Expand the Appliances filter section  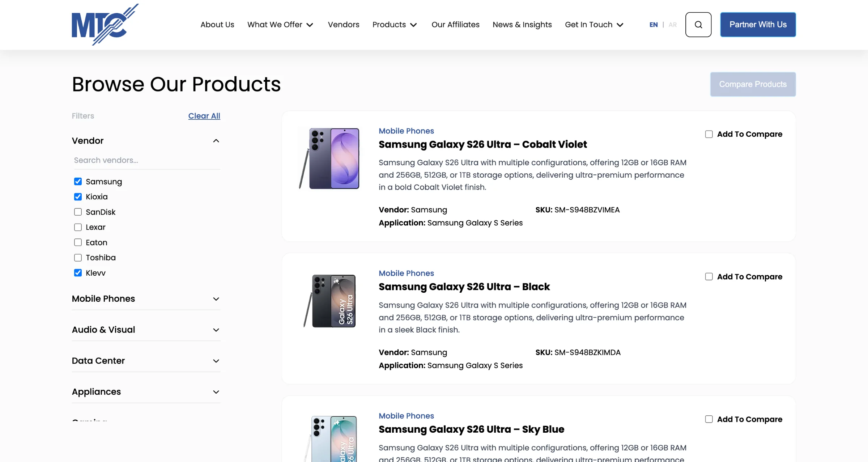(146, 392)
